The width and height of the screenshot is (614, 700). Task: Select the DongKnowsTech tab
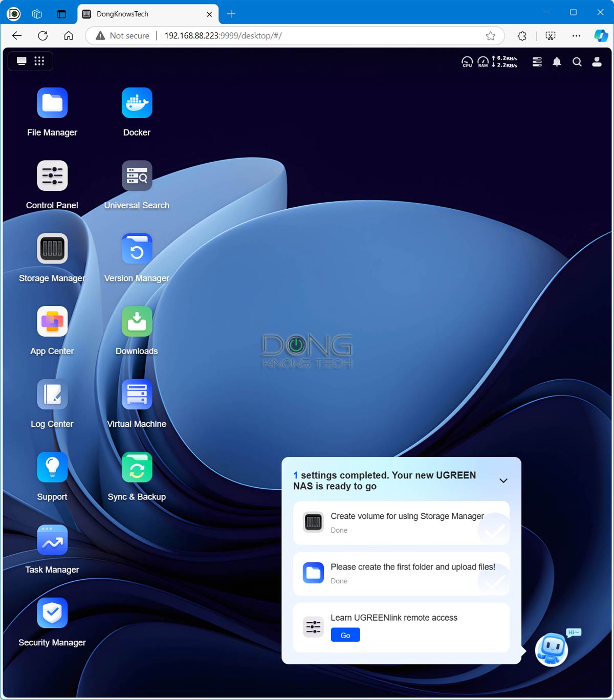[148, 14]
